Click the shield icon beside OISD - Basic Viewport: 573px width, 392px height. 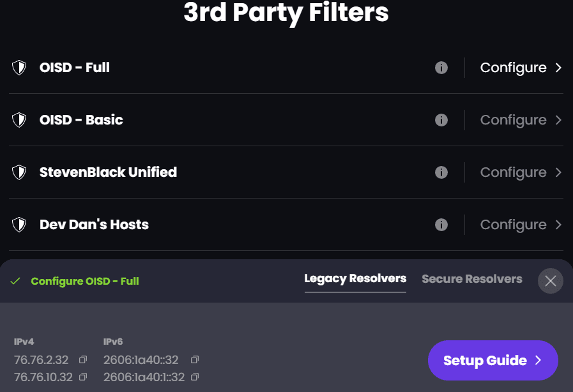[x=19, y=119]
